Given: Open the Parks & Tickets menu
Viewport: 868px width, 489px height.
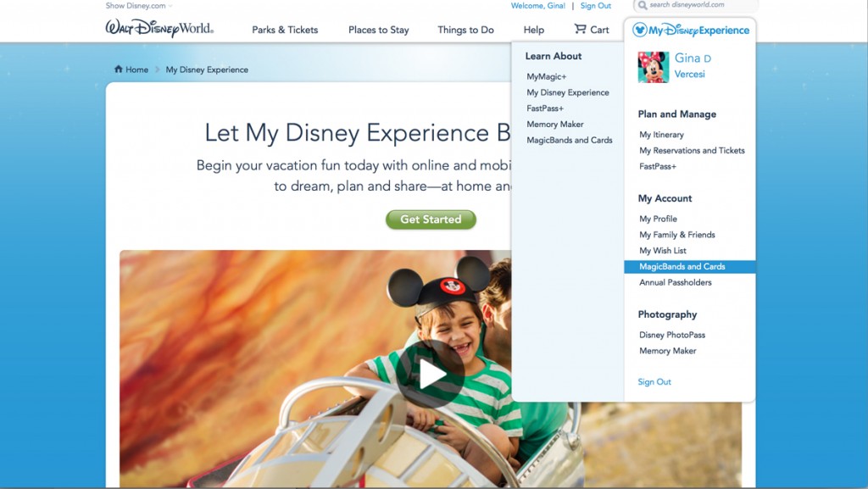Looking at the screenshot, I should (x=285, y=30).
